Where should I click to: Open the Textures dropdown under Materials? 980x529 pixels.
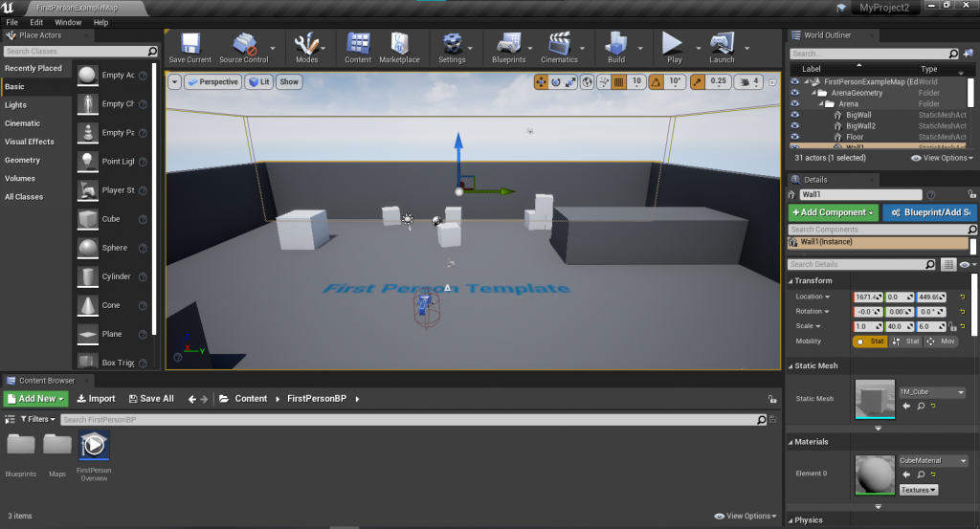click(919, 491)
